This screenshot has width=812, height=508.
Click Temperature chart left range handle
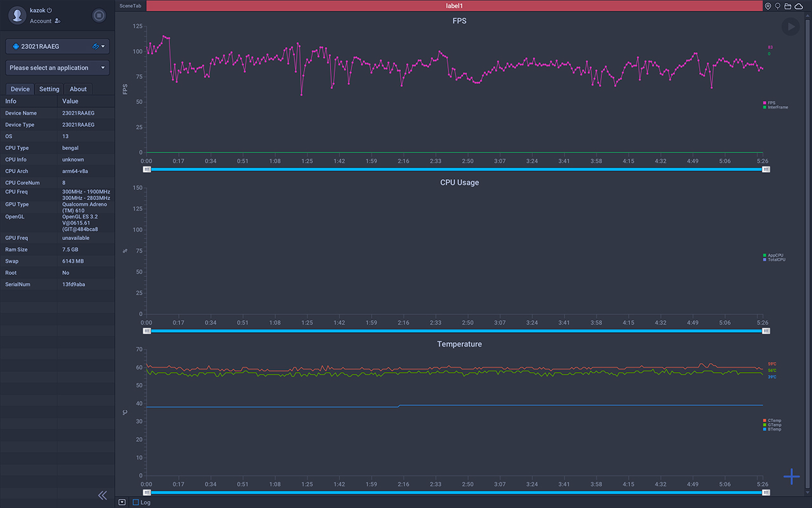147,492
